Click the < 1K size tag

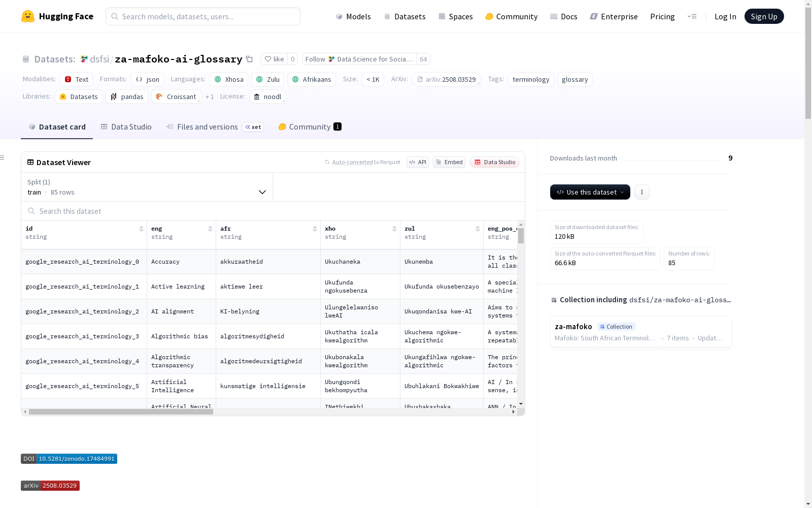373,79
